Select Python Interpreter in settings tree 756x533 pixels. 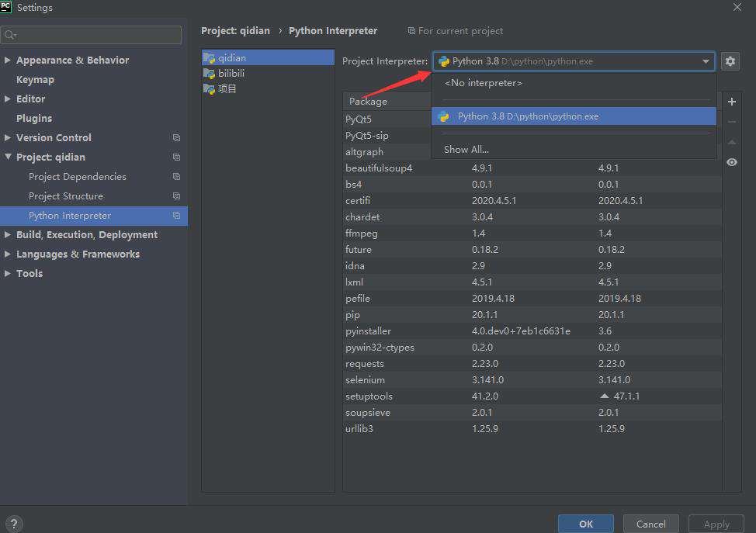(94, 216)
